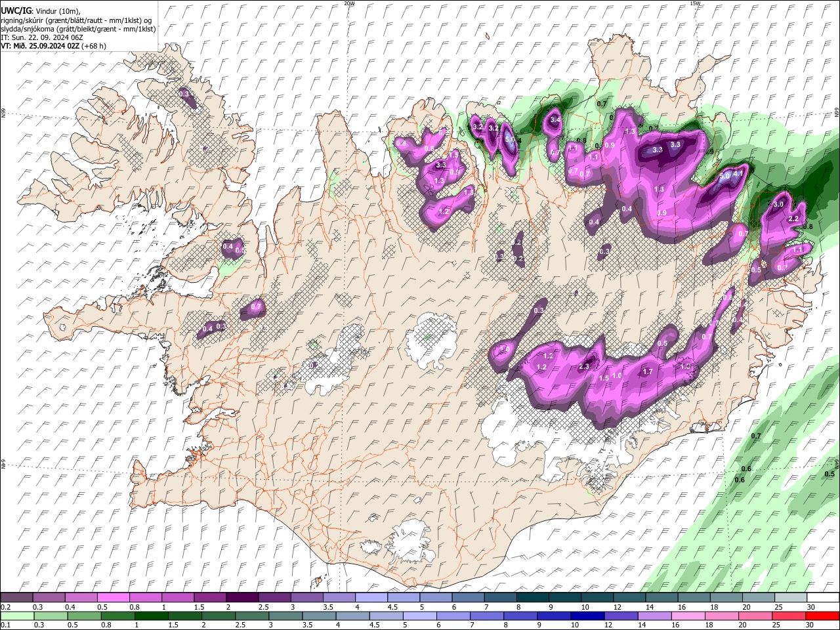Click the black '0.8' rain value off the east coast
Image resolution: width=840 pixels, height=630 pixels.
tap(808, 226)
